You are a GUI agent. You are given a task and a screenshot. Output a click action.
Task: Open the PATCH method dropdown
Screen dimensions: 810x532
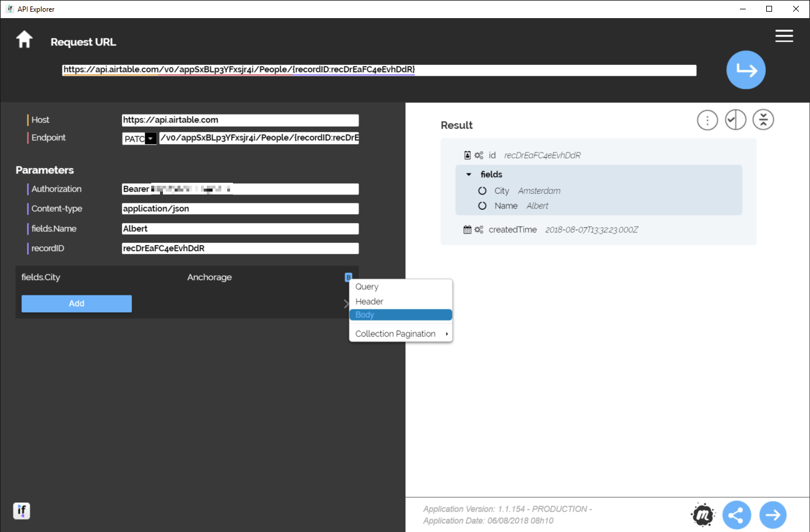(151, 138)
